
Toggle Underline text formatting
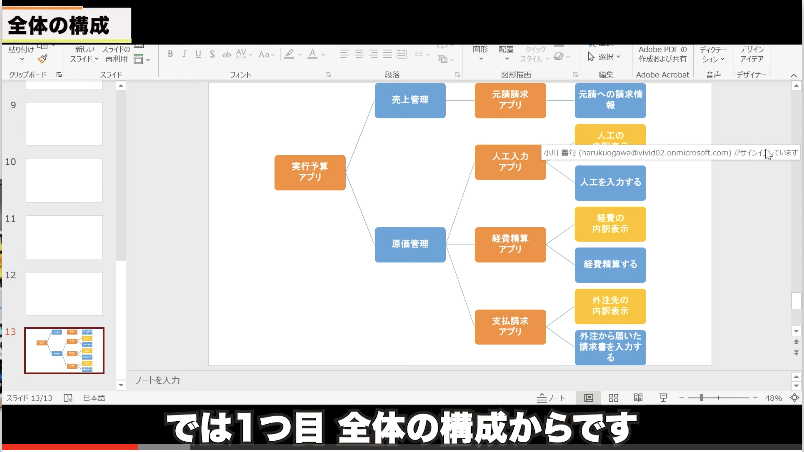tap(201, 55)
